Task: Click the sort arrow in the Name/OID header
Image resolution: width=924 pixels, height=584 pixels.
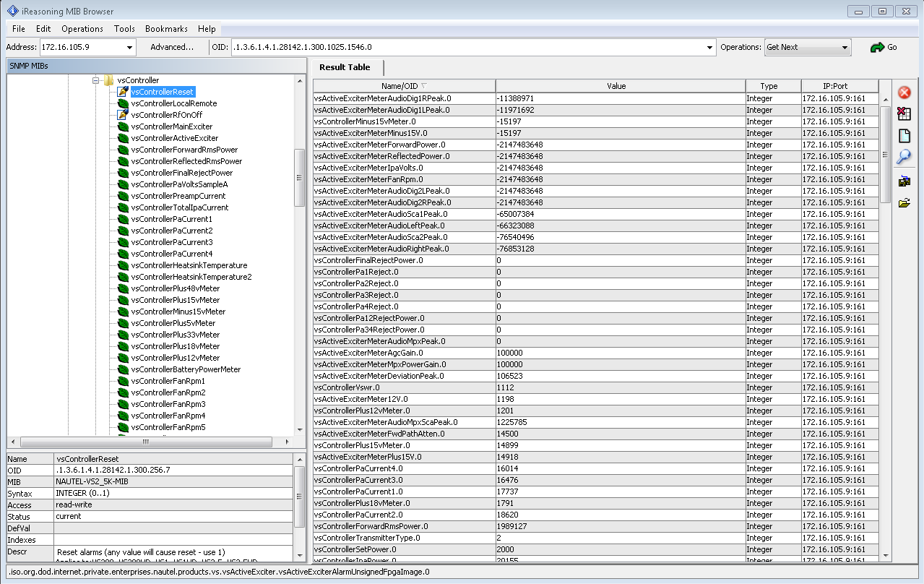Action: [x=425, y=86]
